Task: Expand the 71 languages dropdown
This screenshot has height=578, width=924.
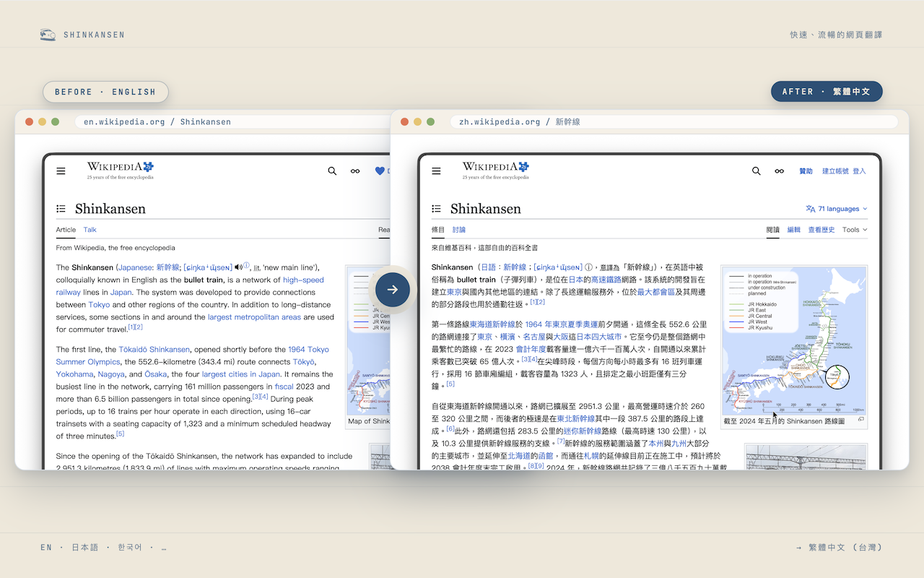Action: pos(836,209)
